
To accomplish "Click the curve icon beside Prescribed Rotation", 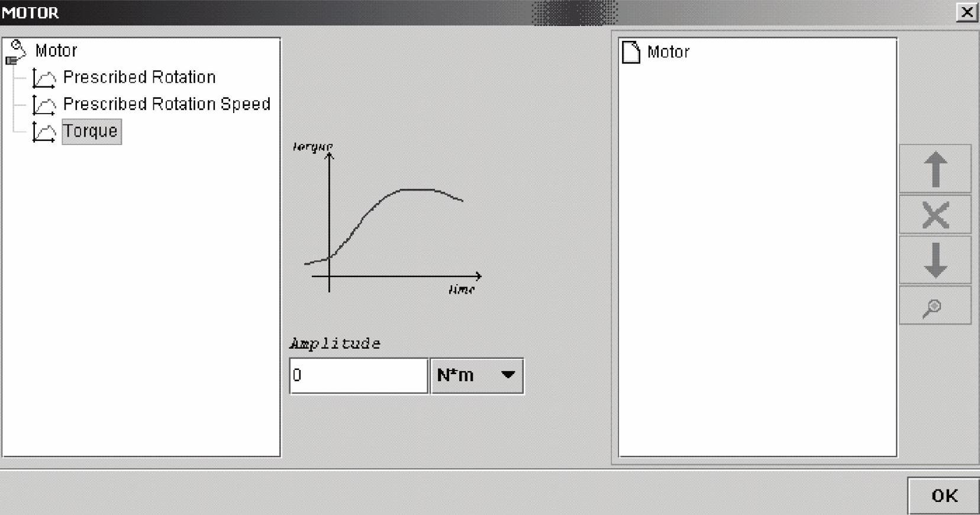I will pos(44,78).
